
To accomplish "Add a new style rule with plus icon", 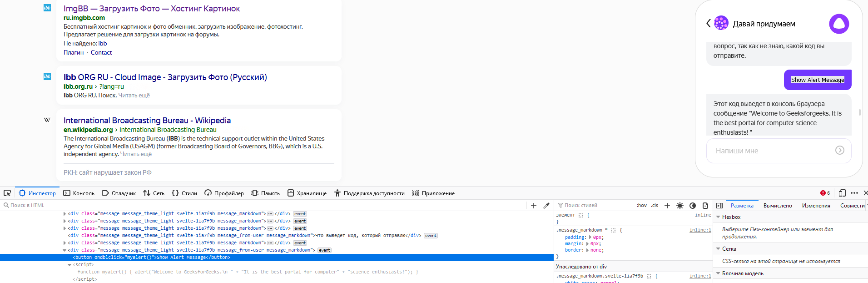I will click(x=667, y=206).
